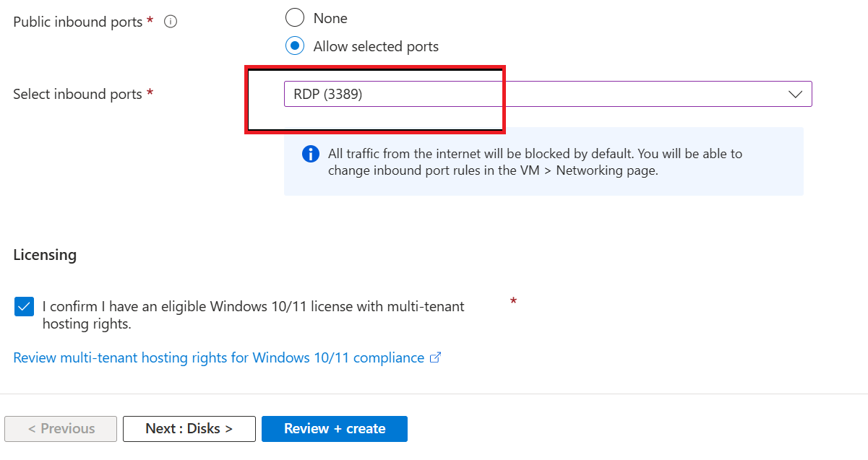
Task: Click the Select inbound ports field label
Action: click(x=77, y=94)
